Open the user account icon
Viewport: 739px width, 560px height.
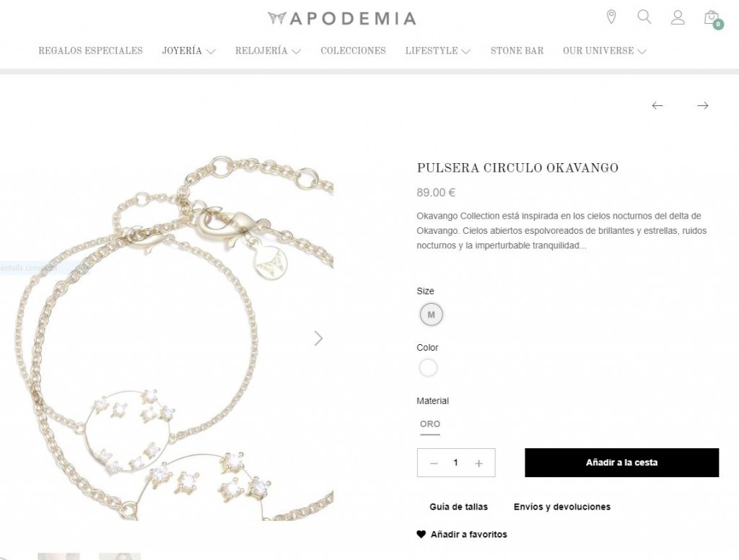pyautogui.click(x=678, y=17)
